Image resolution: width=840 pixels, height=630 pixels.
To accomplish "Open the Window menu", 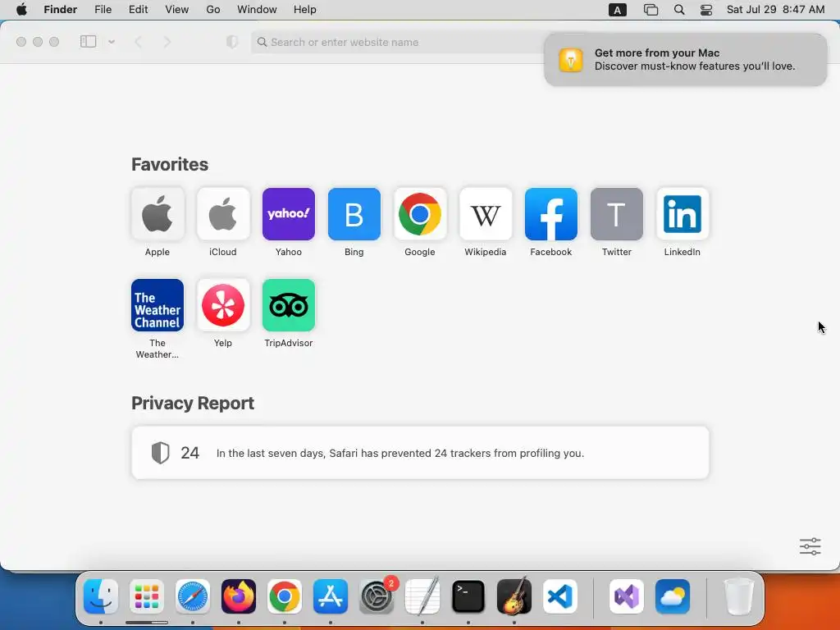I will click(257, 10).
